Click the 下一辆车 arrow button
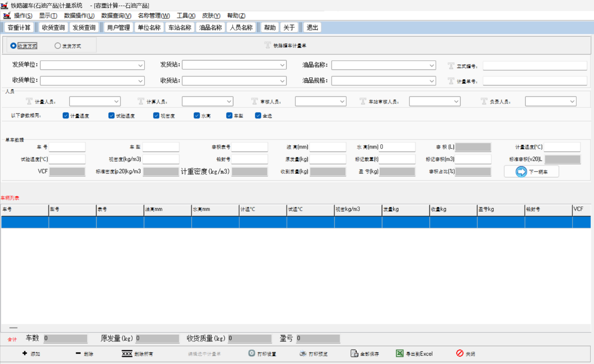 coord(521,172)
